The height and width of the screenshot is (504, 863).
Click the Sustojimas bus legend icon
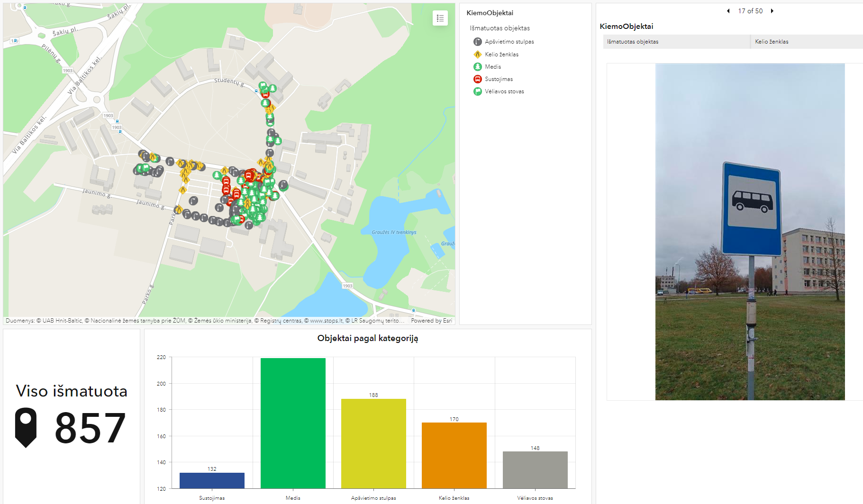(x=478, y=79)
